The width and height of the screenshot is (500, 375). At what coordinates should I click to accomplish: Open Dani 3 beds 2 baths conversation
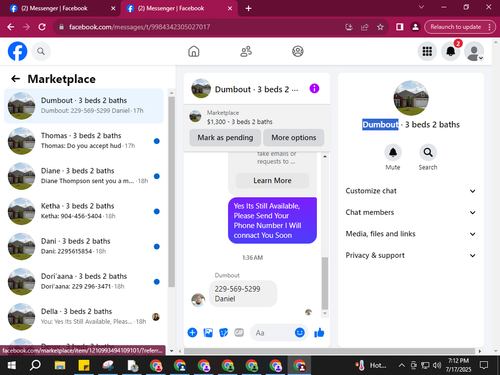[x=84, y=246]
